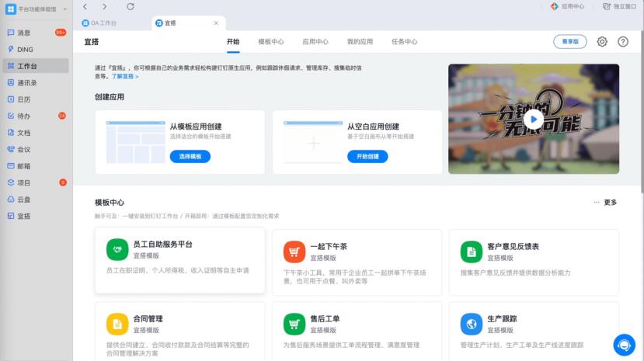Open 会议 meetings in the sidebar

(x=36, y=149)
